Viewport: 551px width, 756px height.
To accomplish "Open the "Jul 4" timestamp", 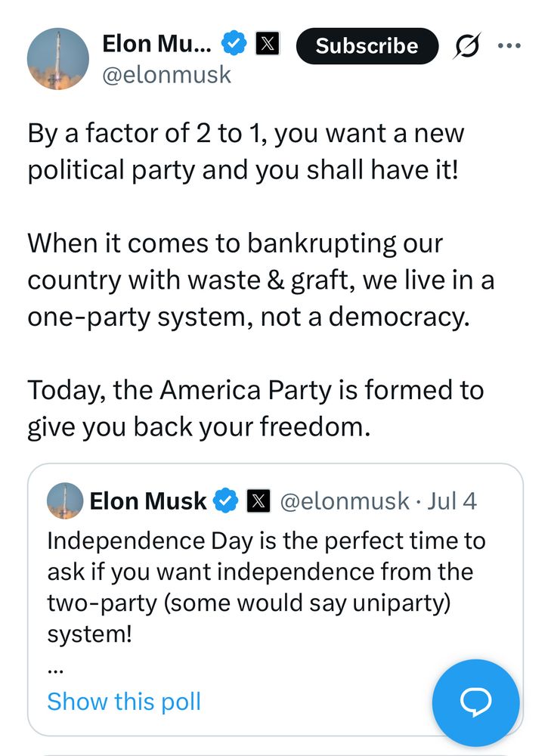I will point(452,500).
